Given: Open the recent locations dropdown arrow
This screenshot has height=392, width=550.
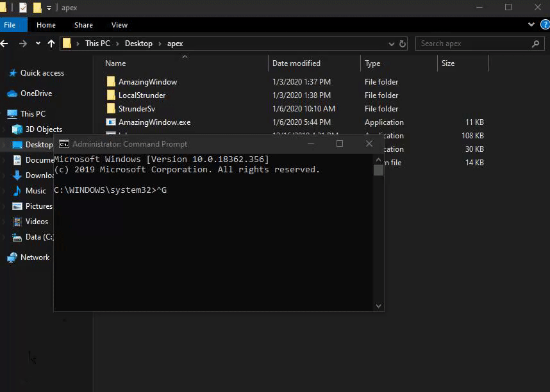Looking at the screenshot, I should tap(38, 44).
